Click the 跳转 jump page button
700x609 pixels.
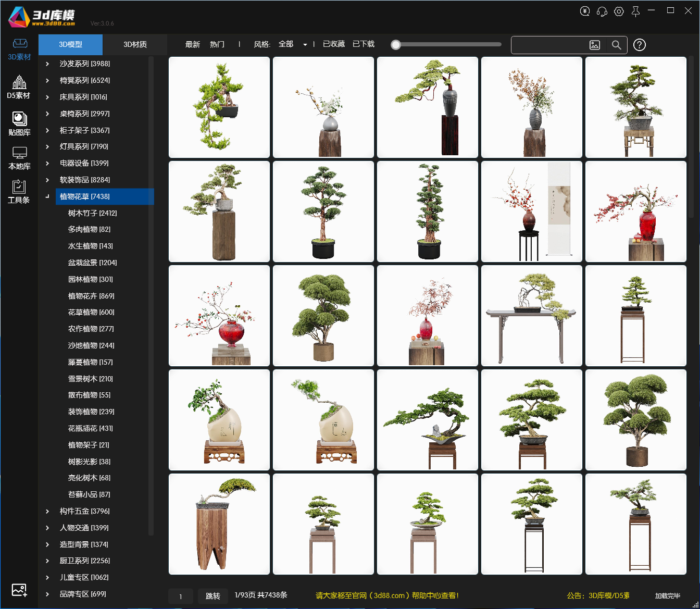point(213,596)
